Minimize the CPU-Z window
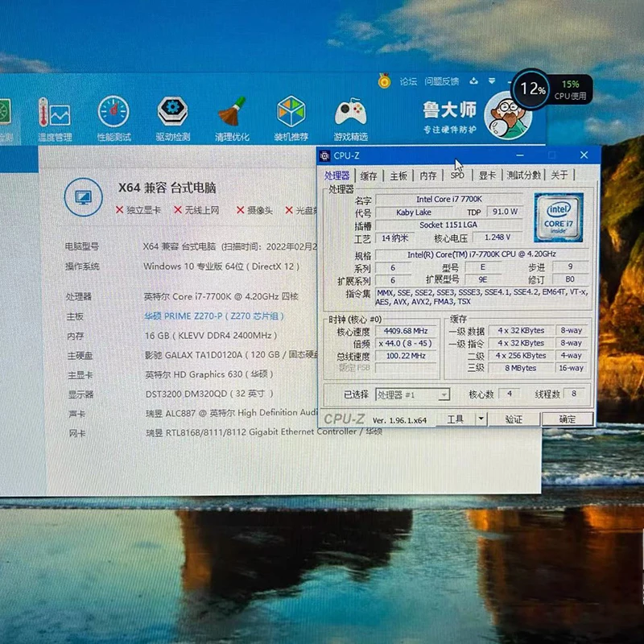 coord(520,155)
